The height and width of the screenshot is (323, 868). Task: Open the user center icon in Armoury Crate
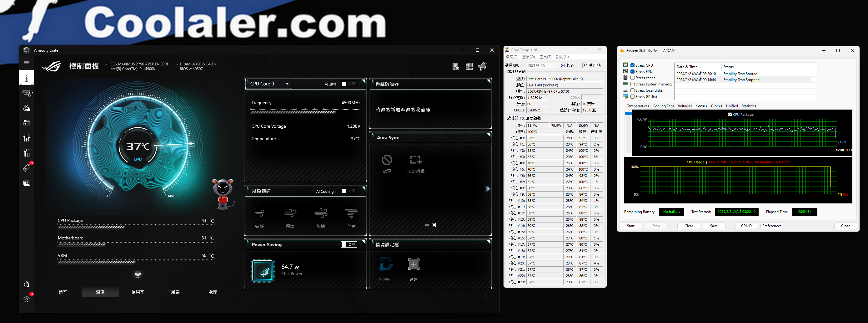[x=27, y=285]
